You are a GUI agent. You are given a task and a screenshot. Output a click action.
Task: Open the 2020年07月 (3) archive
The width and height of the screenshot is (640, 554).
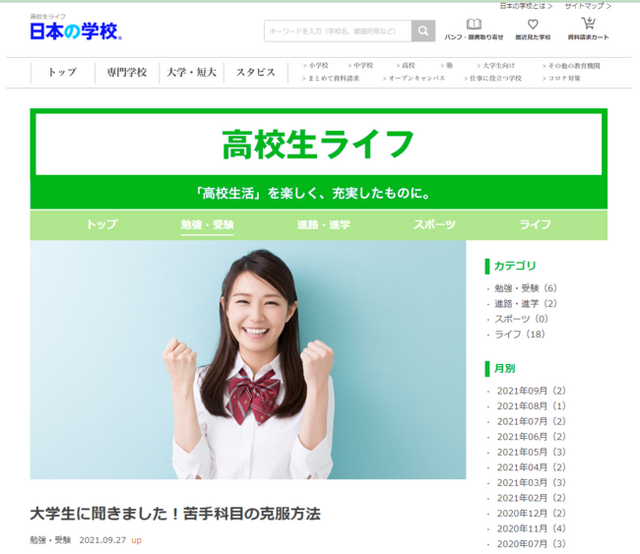531,544
